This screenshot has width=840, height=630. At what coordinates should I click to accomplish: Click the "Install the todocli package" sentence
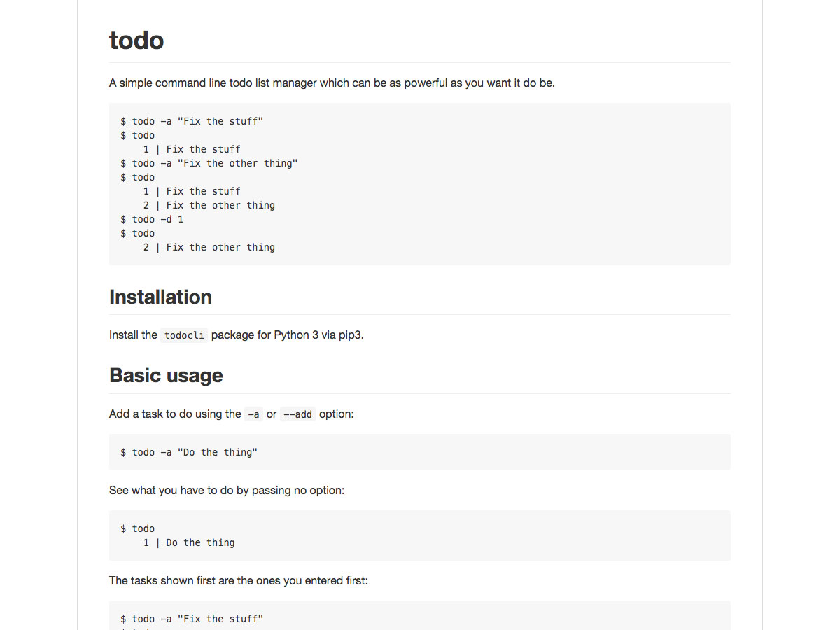pos(237,335)
